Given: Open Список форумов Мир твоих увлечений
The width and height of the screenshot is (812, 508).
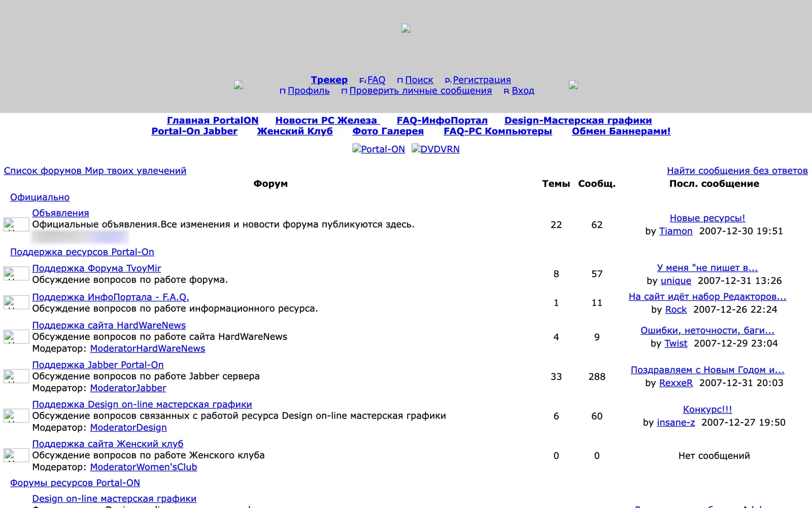Looking at the screenshot, I should 95,171.
